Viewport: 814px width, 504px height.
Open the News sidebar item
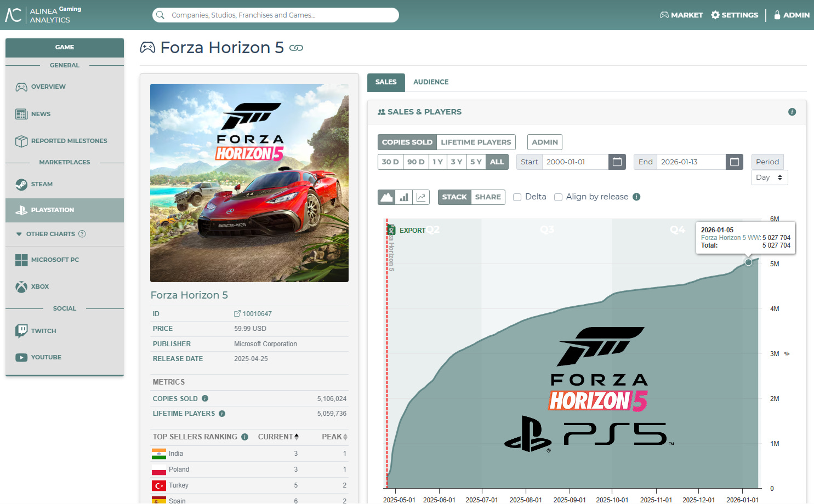click(x=65, y=114)
